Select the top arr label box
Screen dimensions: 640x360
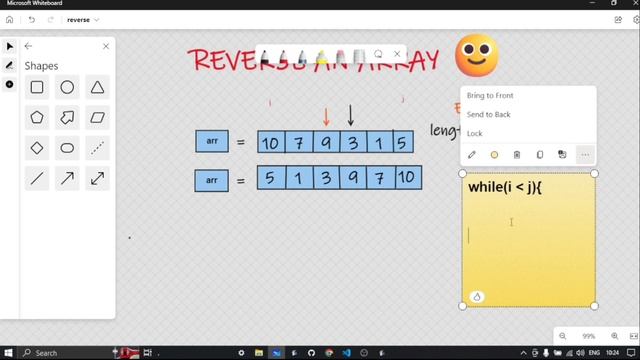(x=212, y=141)
